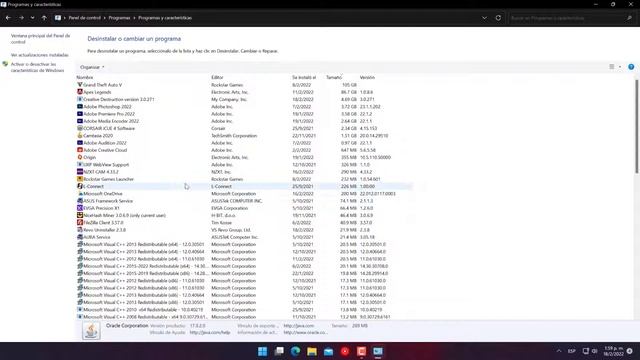
Task: Click the Rockstar Games Launcher icon
Action: [x=80, y=179]
